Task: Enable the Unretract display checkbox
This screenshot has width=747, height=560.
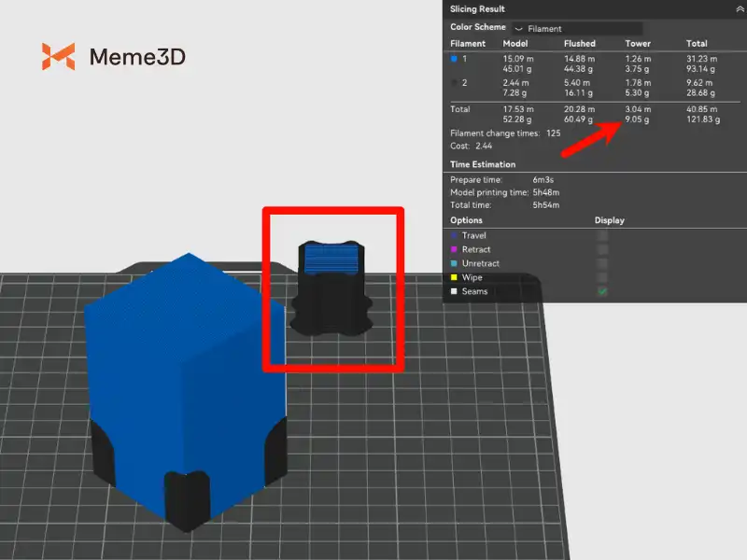Action: pyautogui.click(x=602, y=264)
